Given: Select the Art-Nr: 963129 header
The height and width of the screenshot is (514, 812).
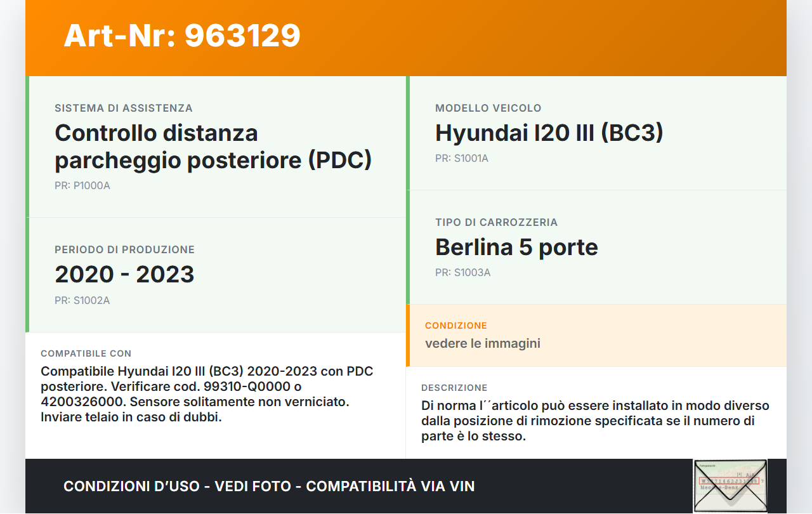Looking at the screenshot, I should [x=181, y=36].
